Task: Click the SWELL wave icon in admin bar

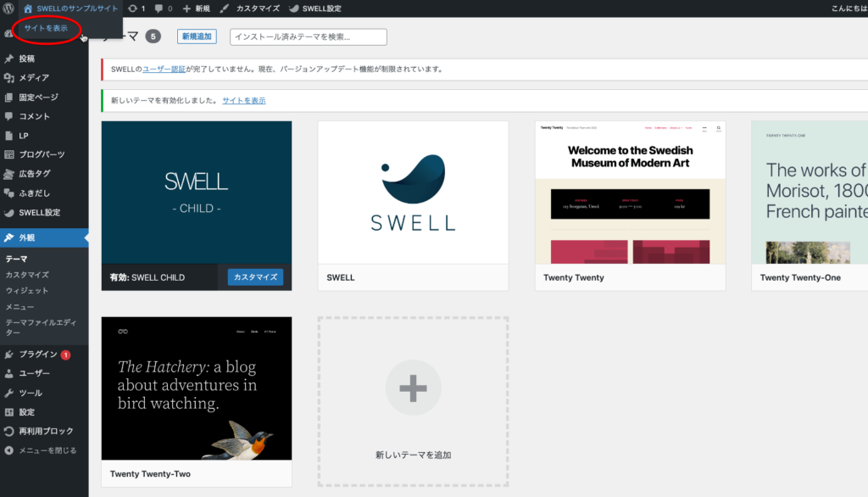Action: point(294,8)
